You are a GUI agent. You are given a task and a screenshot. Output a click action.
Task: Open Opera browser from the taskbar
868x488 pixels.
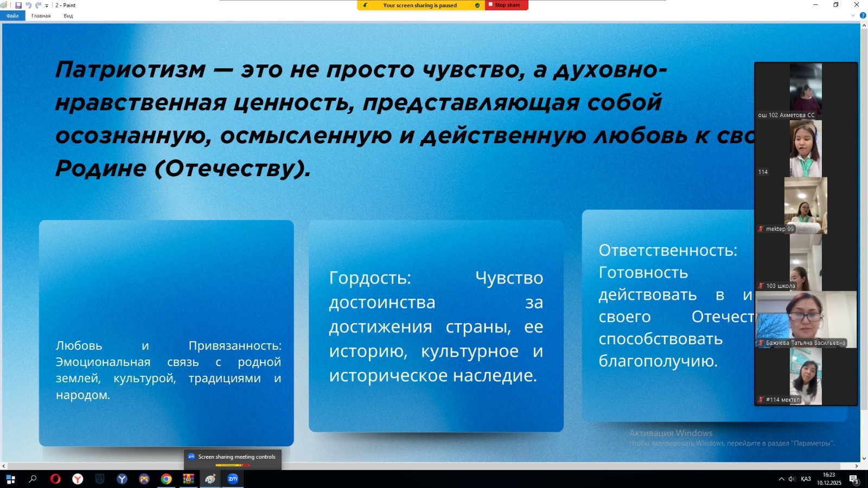tap(55, 479)
